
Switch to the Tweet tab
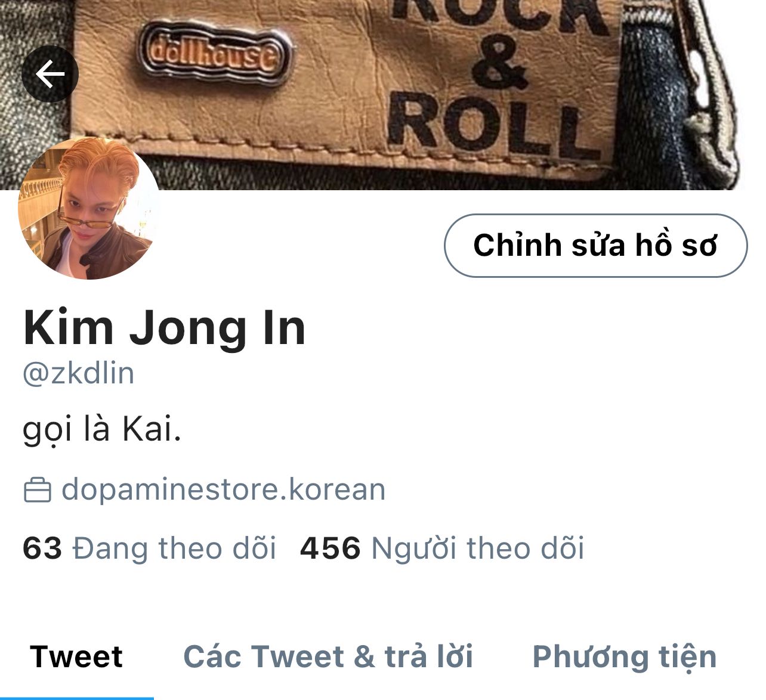pyautogui.click(x=76, y=656)
